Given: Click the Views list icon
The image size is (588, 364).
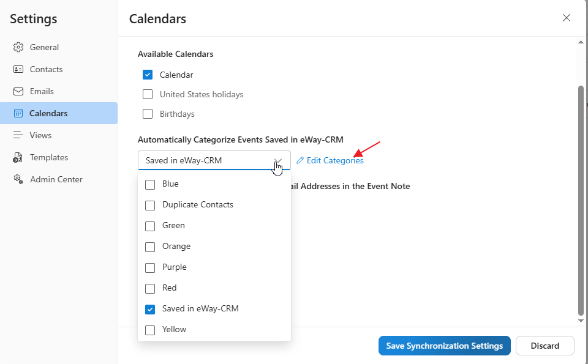Looking at the screenshot, I should coord(18,135).
